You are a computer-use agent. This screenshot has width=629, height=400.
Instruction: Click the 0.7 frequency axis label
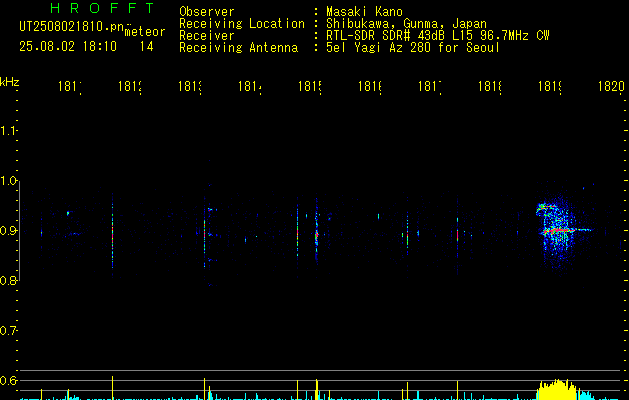coord(7,331)
